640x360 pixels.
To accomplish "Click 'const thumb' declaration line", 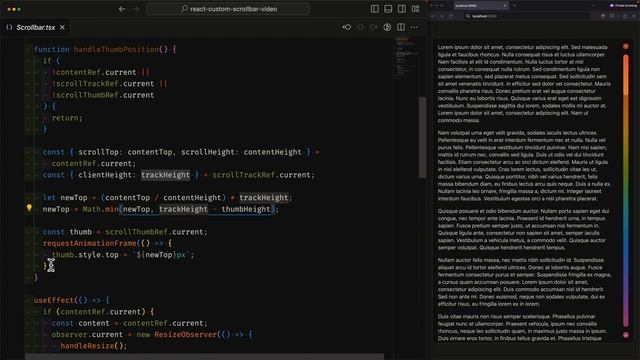I will pos(125,232).
